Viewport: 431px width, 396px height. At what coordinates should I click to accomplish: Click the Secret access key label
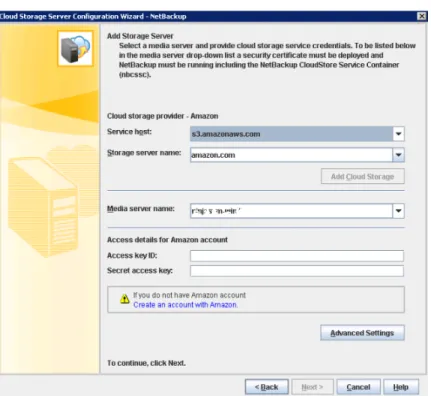[x=140, y=270]
